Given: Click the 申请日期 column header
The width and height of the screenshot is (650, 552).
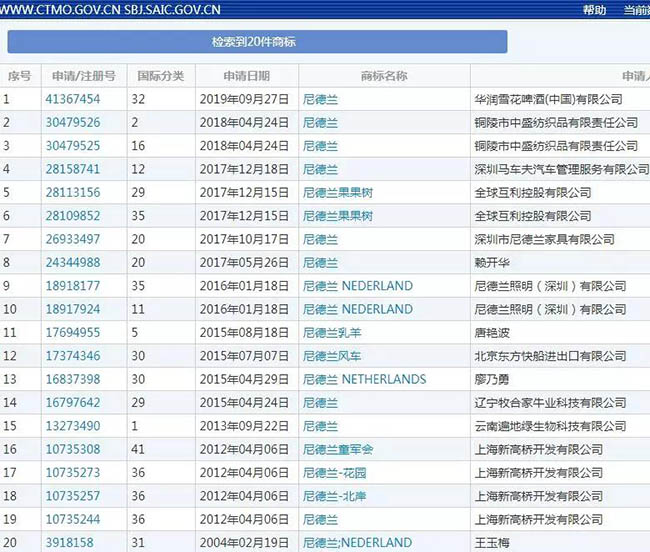Looking at the screenshot, I should [x=246, y=76].
